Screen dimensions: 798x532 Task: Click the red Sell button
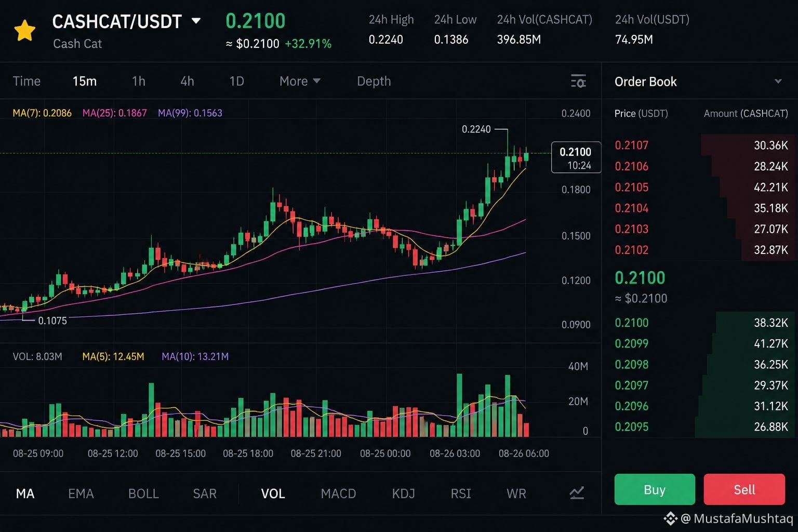tap(744, 489)
